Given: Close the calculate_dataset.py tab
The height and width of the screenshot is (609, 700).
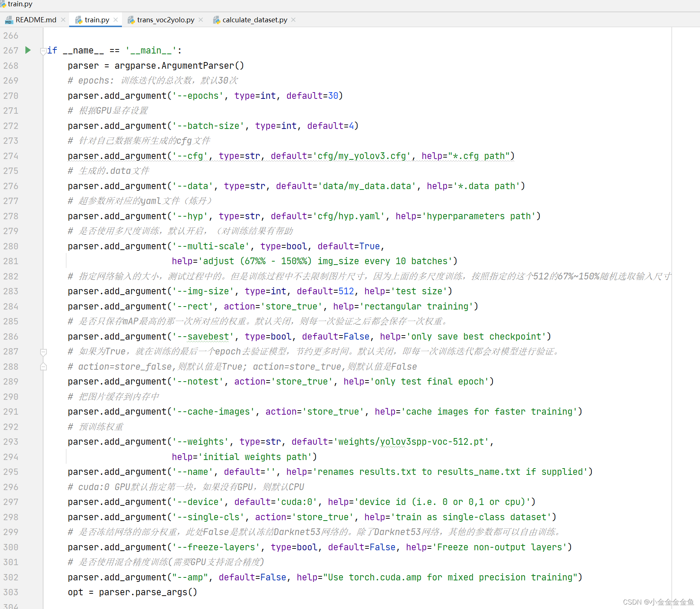Looking at the screenshot, I should click(293, 20).
